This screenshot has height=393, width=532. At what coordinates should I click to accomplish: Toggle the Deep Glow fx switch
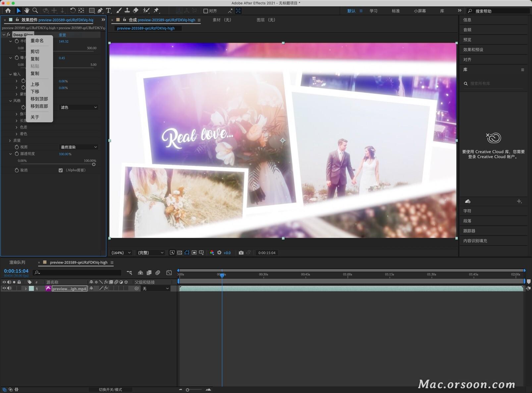[x=9, y=35]
